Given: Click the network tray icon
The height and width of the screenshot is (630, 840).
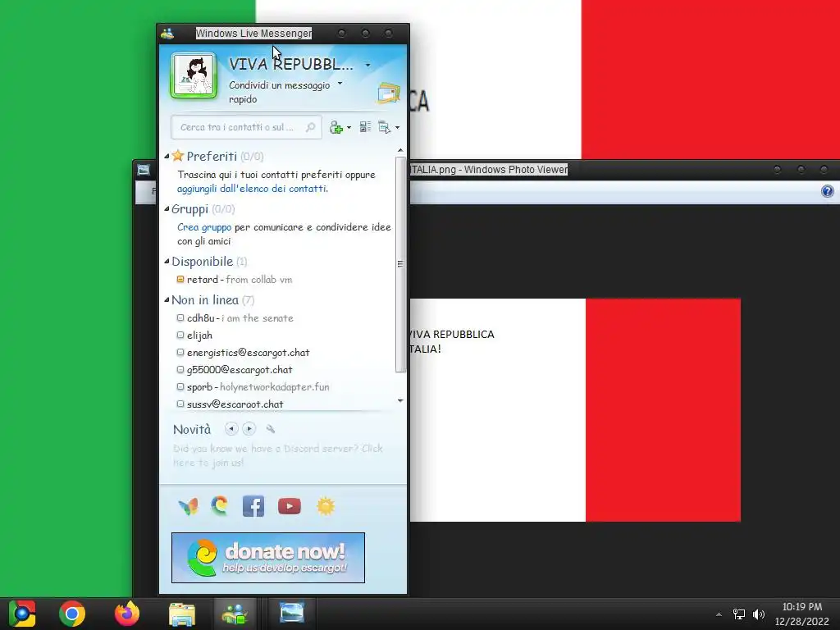Looking at the screenshot, I should pyautogui.click(x=739, y=614).
